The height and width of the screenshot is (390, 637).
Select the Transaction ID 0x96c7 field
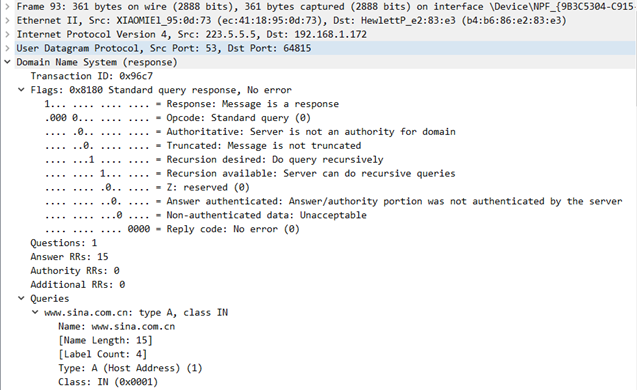[x=92, y=76]
